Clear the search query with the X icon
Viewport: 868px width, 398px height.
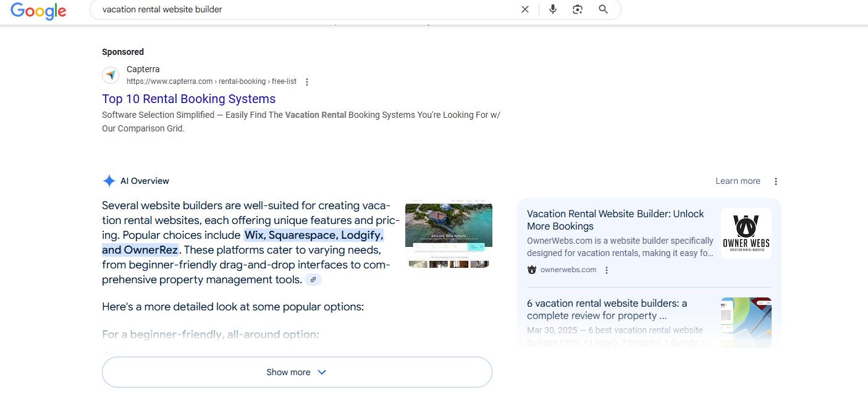pyautogui.click(x=525, y=9)
